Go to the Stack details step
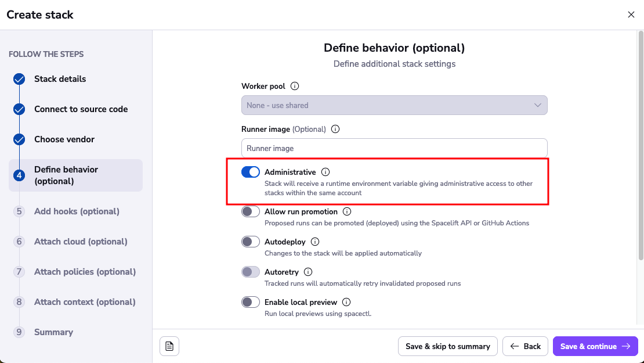Viewport: 644px width, 363px height. (60, 79)
